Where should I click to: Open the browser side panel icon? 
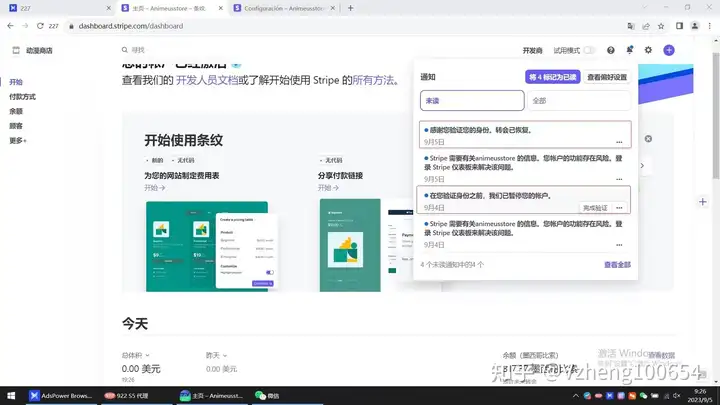click(679, 26)
